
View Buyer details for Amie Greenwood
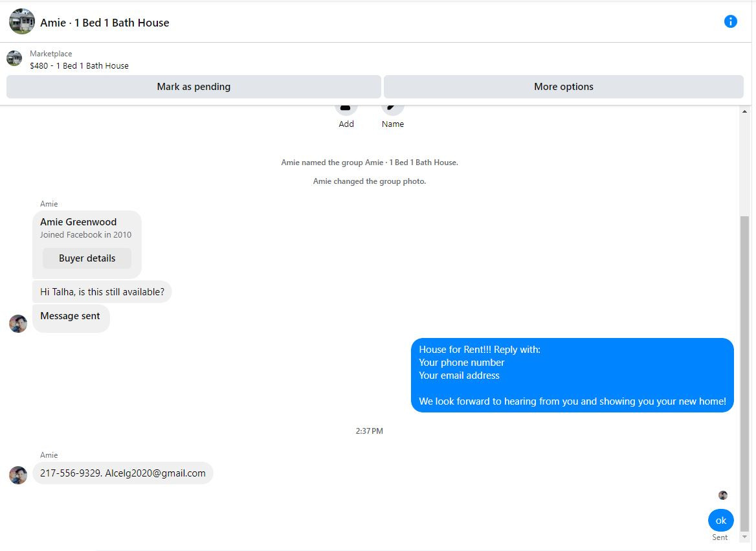click(x=87, y=258)
